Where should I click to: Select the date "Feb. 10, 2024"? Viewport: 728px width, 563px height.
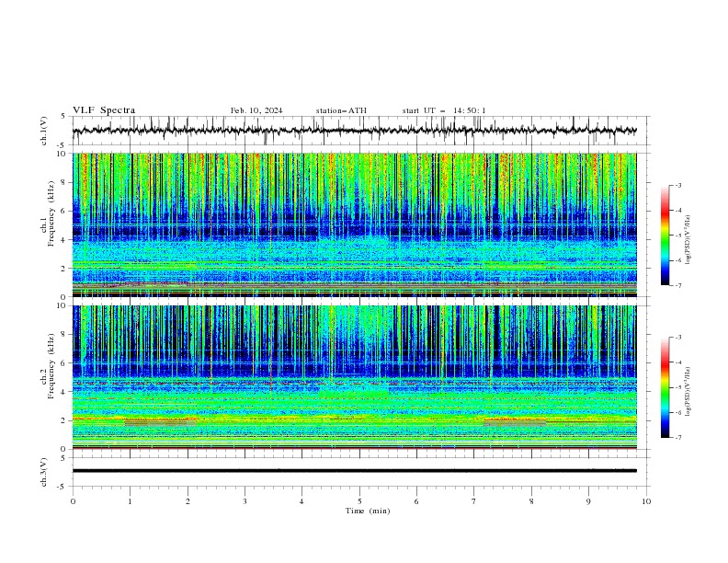coord(256,110)
